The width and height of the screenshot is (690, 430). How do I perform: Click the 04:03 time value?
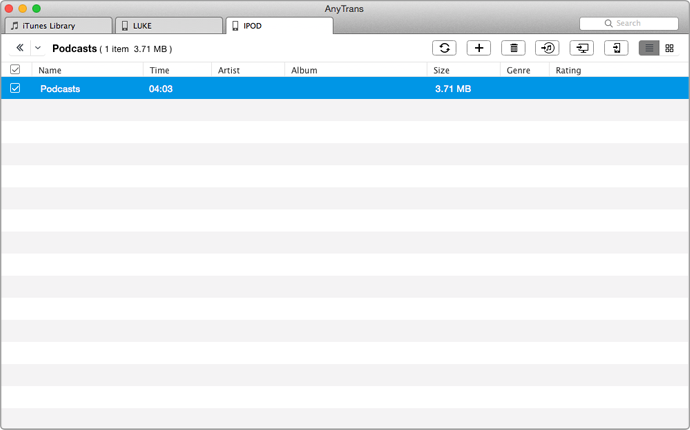[161, 88]
